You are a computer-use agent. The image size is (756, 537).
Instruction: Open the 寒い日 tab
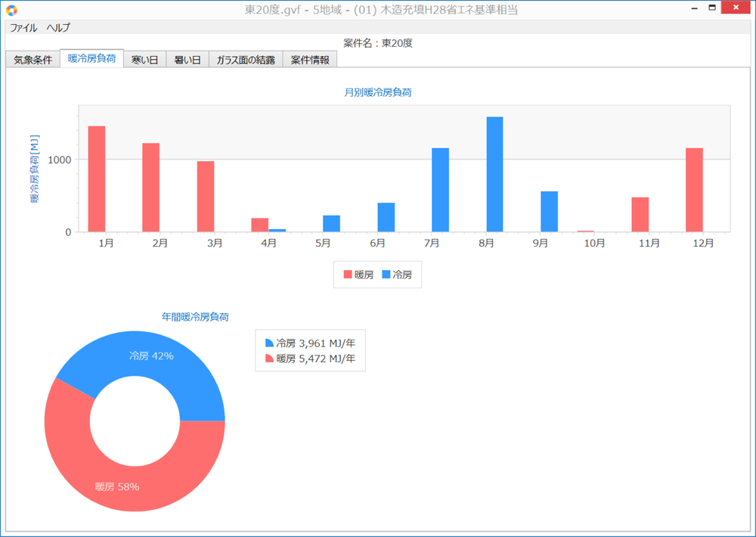[144, 60]
